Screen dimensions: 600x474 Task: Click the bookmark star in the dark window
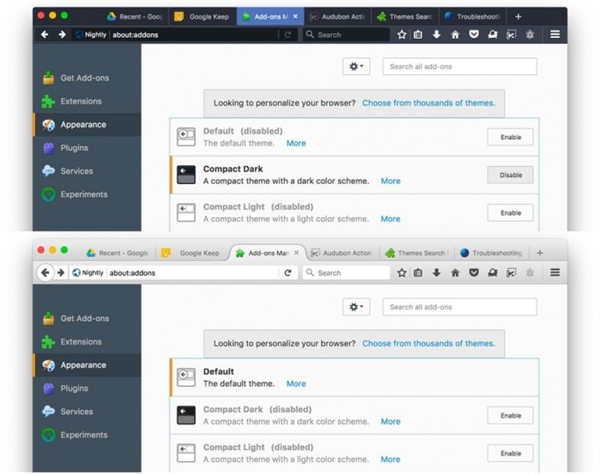click(402, 34)
